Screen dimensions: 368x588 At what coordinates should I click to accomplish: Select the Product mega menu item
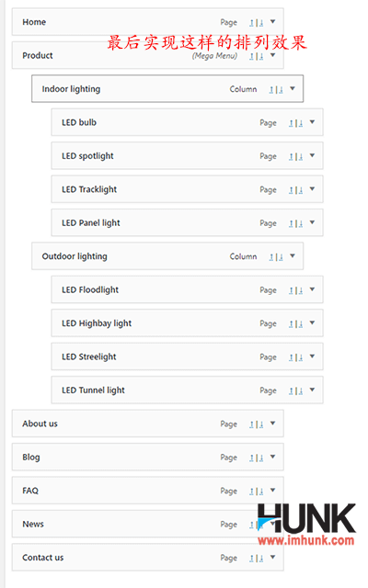pyautogui.click(x=147, y=55)
